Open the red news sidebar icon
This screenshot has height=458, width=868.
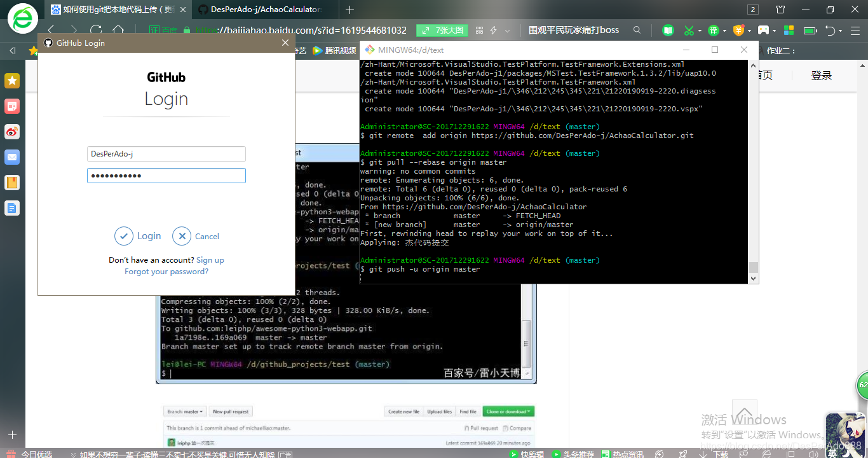click(12, 106)
